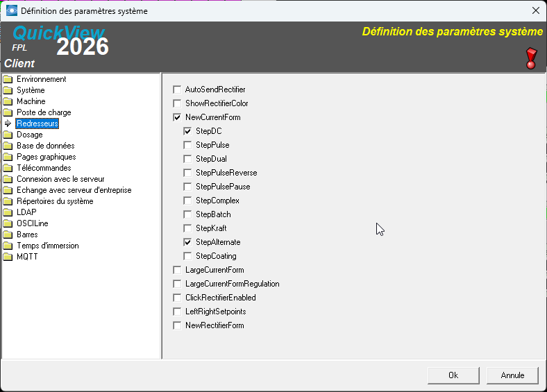The image size is (547, 392).
Task: Open the Répertoires du système category
Action: point(55,201)
